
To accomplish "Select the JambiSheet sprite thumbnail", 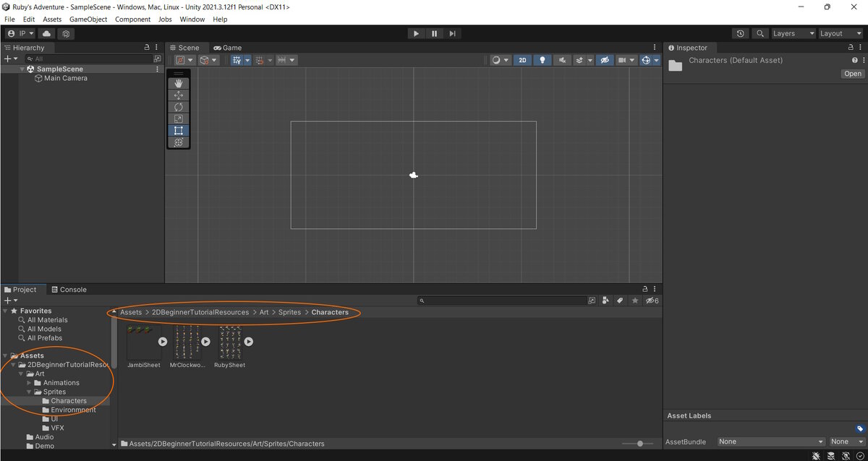I will pyautogui.click(x=143, y=342).
